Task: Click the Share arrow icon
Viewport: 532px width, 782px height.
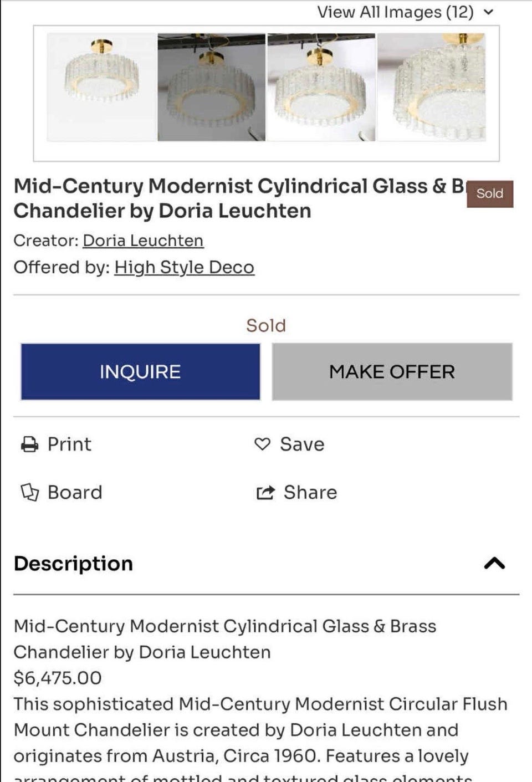Action: pyautogui.click(x=265, y=492)
